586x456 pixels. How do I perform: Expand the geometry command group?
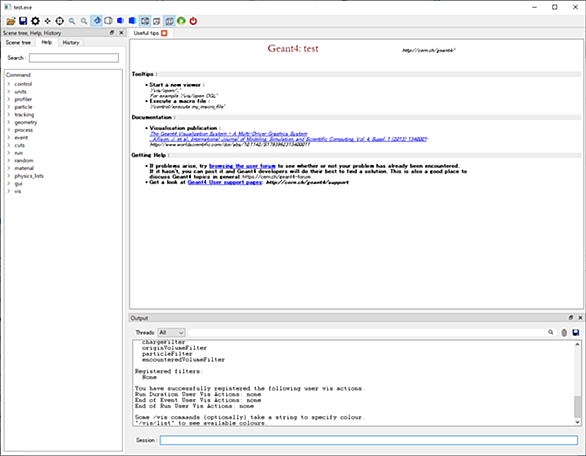9,122
